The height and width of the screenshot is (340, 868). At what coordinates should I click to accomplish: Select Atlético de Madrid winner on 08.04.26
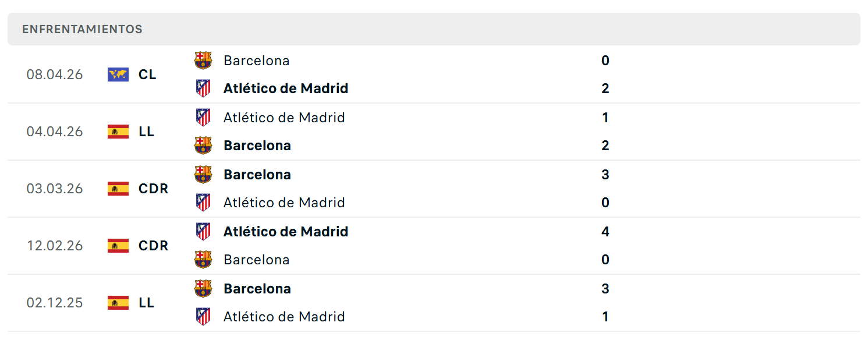(286, 88)
